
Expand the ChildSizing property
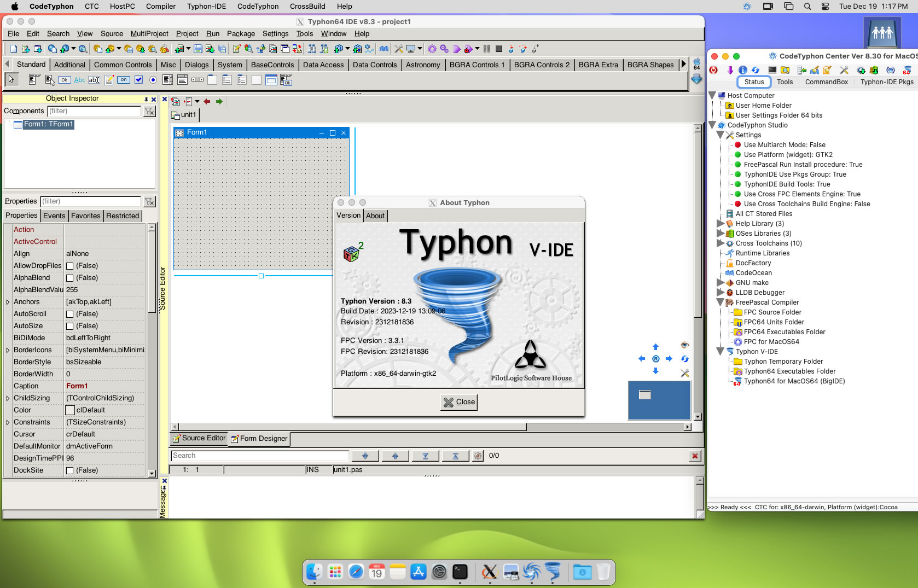8,398
